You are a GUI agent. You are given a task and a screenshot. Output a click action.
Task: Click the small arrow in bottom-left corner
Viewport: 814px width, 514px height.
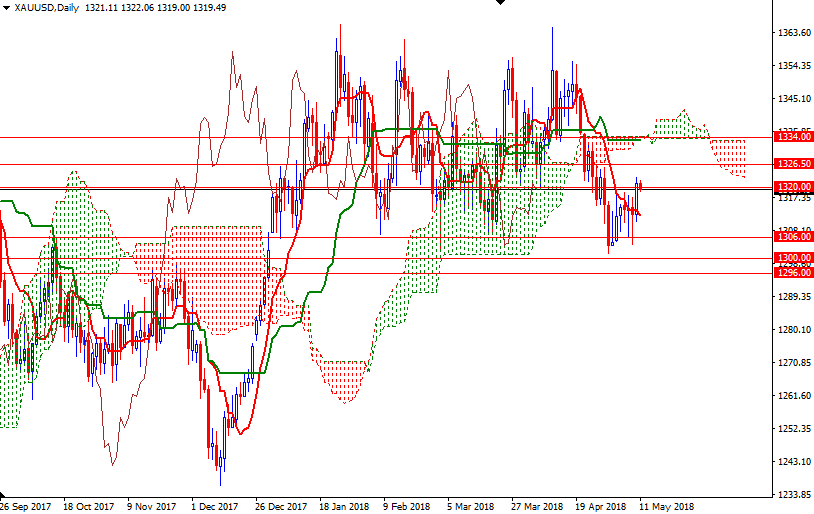(x=4, y=494)
